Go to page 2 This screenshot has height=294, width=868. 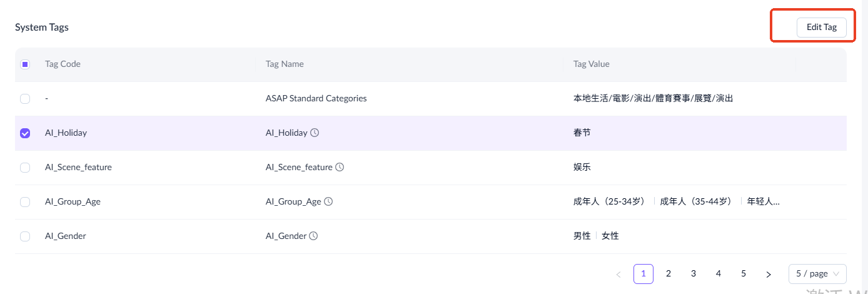669,274
